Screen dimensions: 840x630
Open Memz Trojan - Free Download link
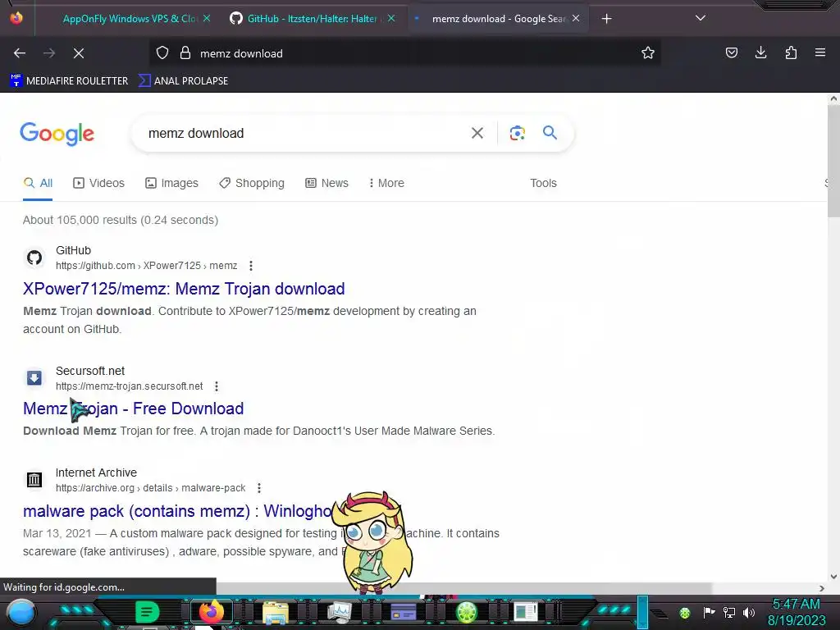click(x=134, y=409)
